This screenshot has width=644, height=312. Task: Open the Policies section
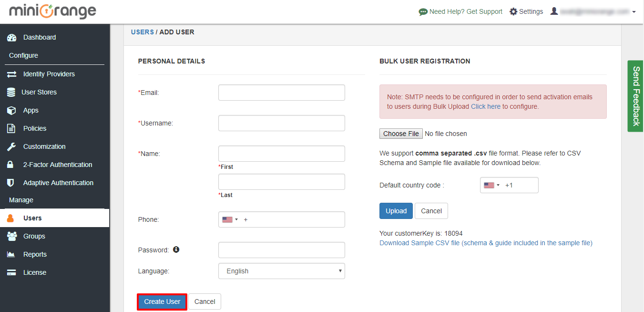[x=11, y=128]
